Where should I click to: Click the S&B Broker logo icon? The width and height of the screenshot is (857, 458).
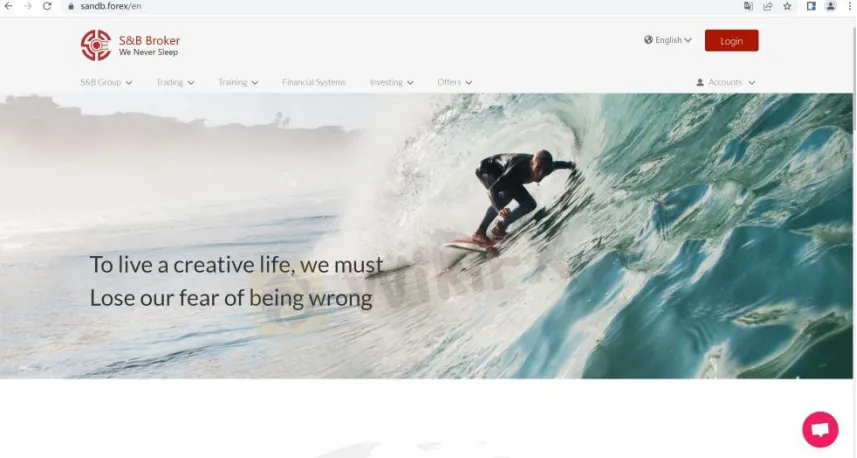click(x=96, y=45)
